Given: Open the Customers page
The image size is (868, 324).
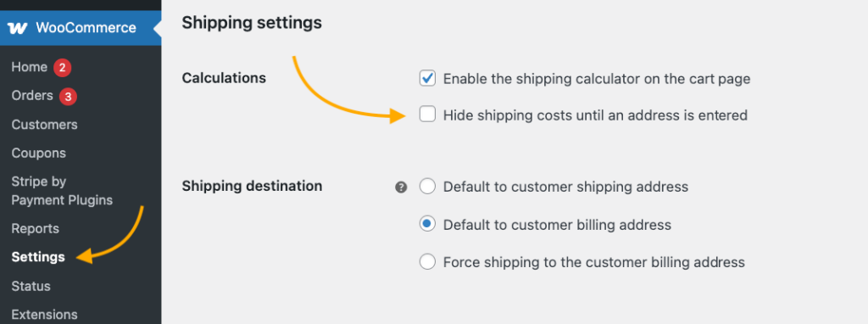Looking at the screenshot, I should (x=44, y=125).
